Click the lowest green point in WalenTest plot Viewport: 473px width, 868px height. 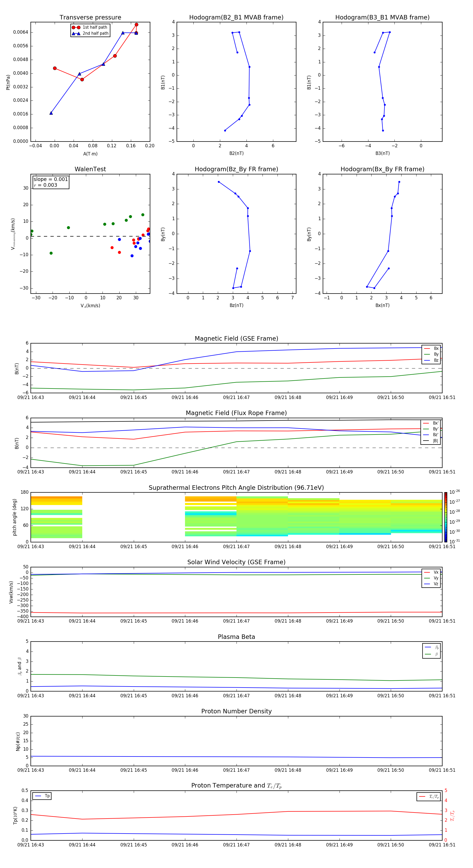tap(51, 253)
